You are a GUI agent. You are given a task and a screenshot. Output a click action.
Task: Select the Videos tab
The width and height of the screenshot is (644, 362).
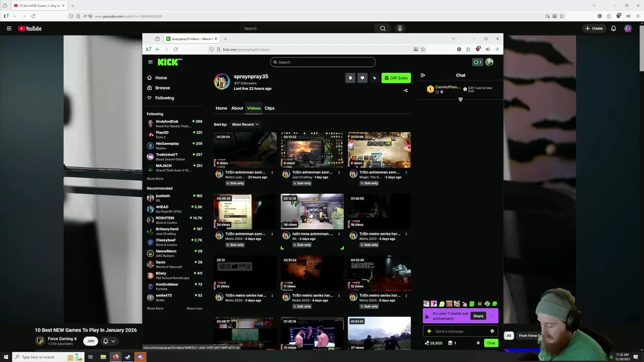click(254, 108)
